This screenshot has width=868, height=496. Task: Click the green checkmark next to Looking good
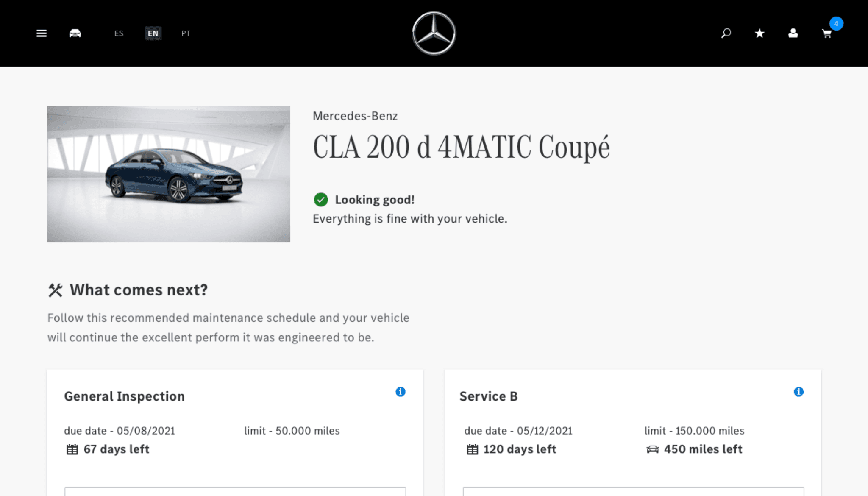[321, 200]
